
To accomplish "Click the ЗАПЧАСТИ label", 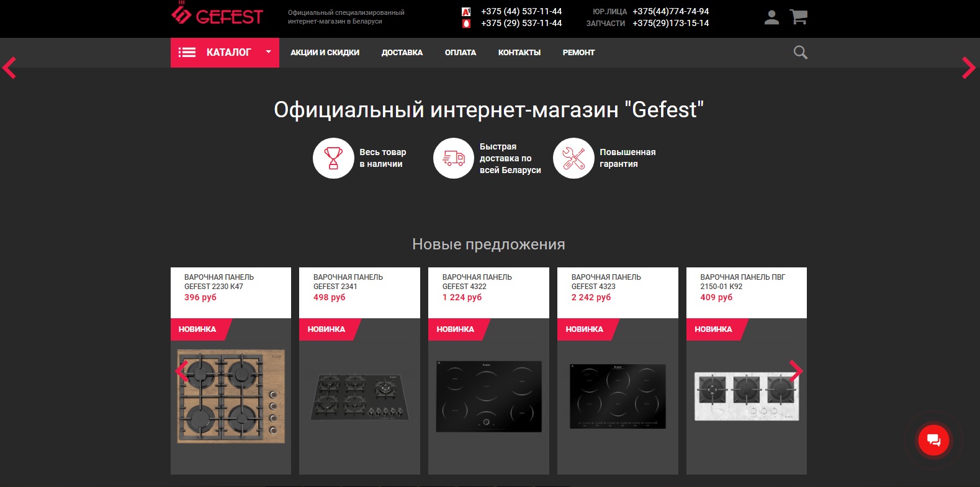I will (606, 24).
